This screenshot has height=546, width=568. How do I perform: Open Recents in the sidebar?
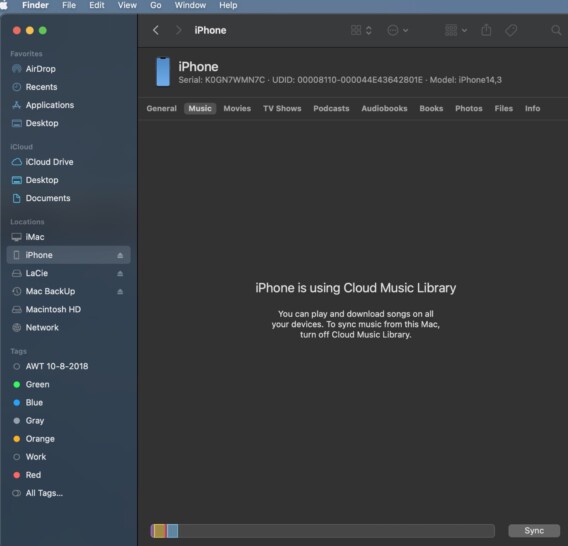point(68,87)
